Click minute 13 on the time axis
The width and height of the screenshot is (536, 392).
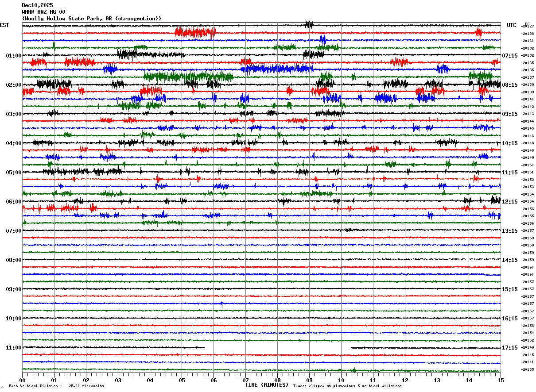(x=437, y=380)
